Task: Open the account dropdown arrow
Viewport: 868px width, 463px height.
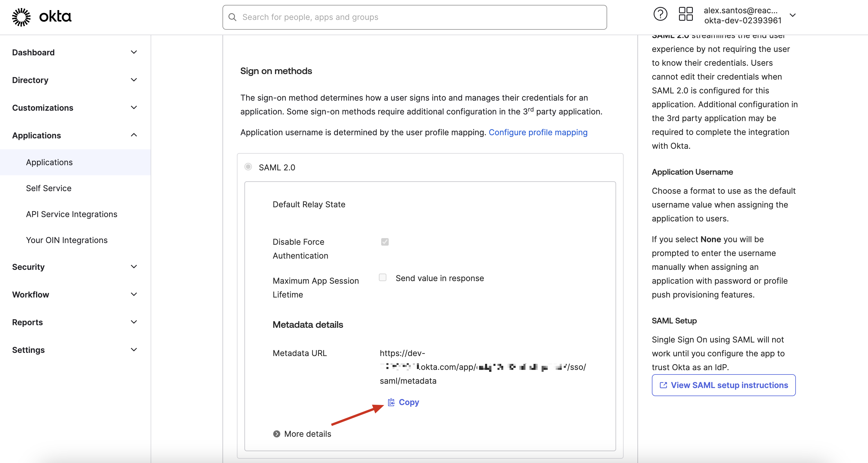Action: [793, 15]
